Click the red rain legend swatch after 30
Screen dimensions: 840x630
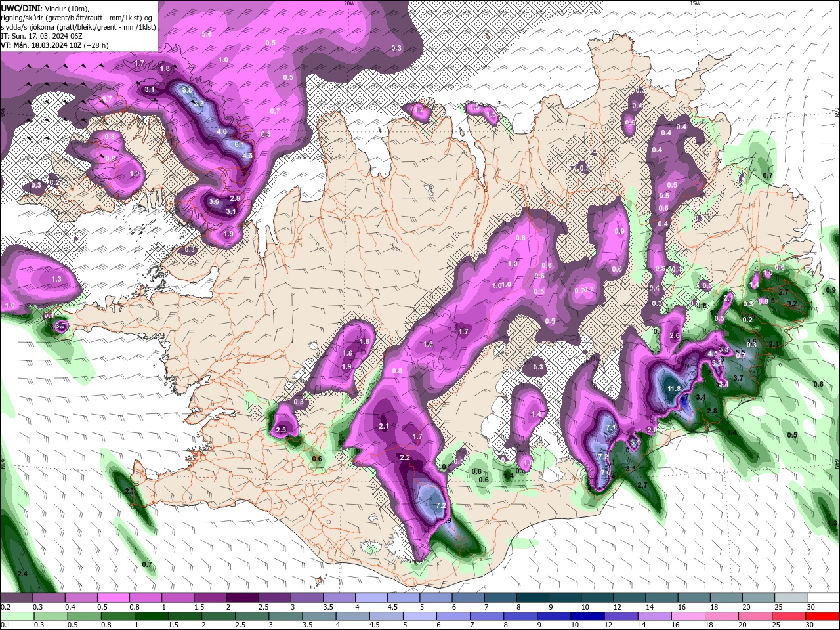[822, 616]
